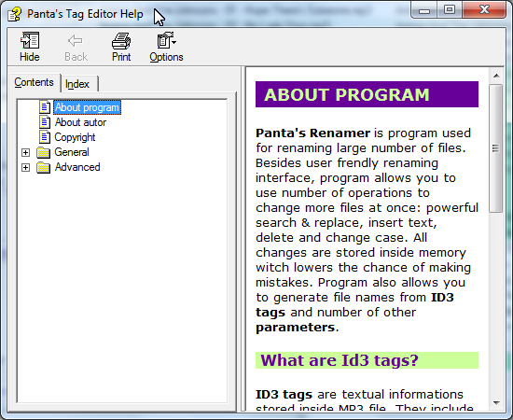The width and height of the screenshot is (513, 420).
Task: Maximize the help window
Action: pyautogui.click(x=450, y=10)
